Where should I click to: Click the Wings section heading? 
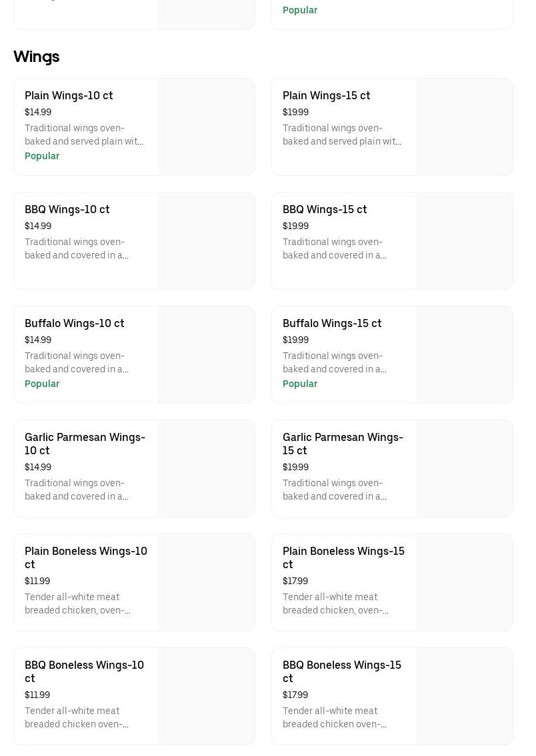(x=37, y=57)
